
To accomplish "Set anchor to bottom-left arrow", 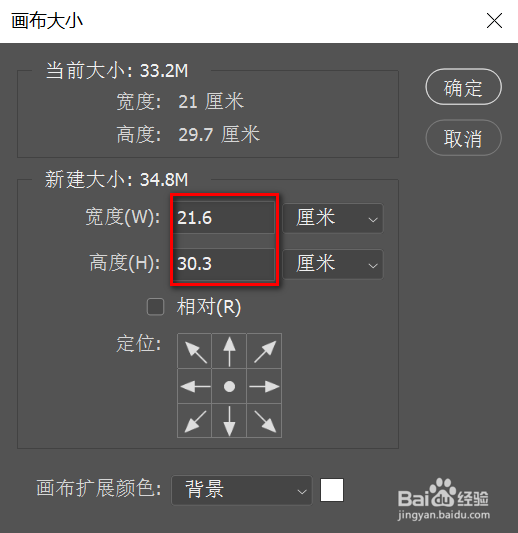I will pos(195,420).
